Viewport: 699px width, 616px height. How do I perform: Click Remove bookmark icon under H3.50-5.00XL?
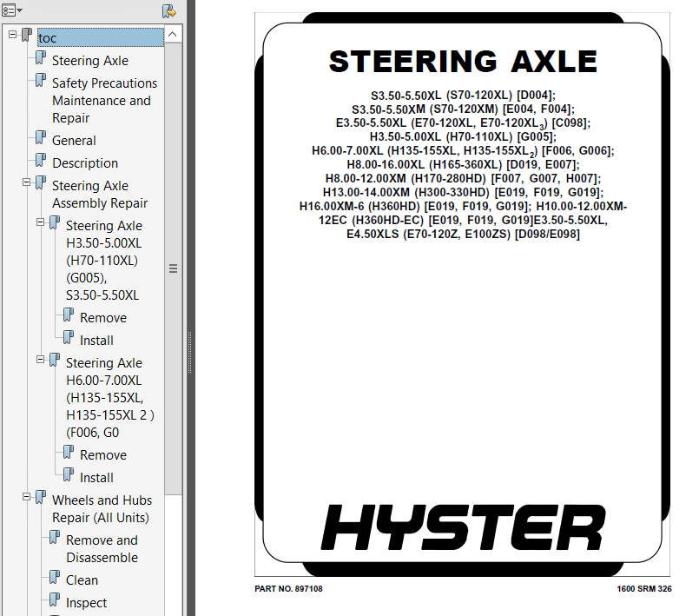(69, 315)
